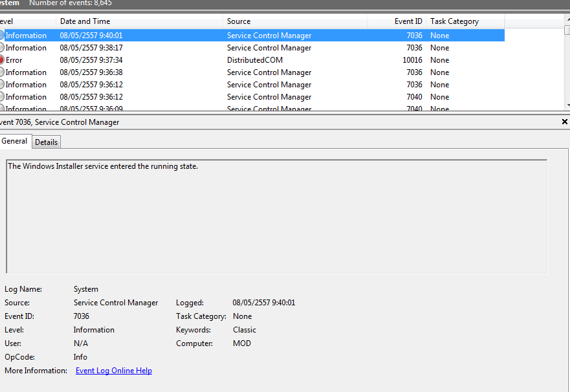The image size is (570, 392).
Task: Sort by the Date and Time column
Action: (x=139, y=21)
